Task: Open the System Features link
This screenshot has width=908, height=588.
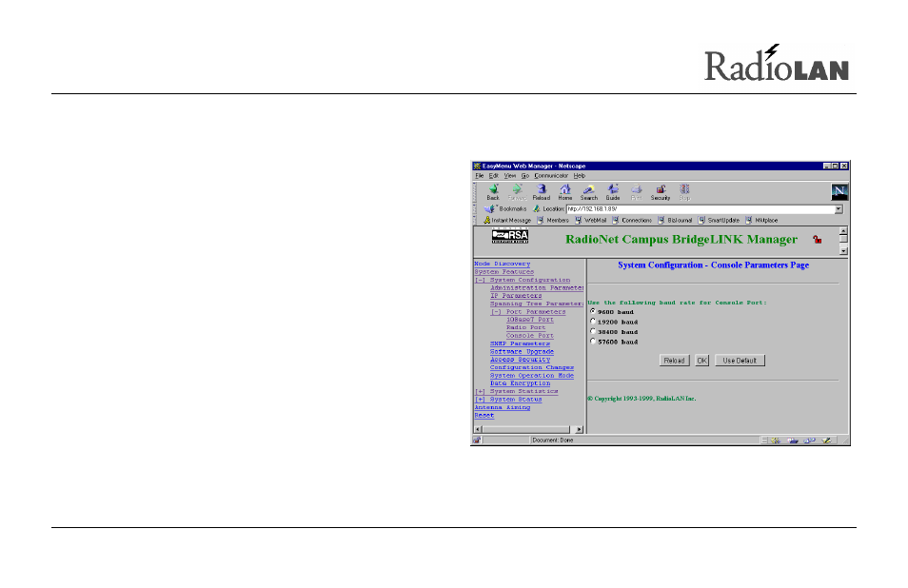Action: [x=503, y=272]
